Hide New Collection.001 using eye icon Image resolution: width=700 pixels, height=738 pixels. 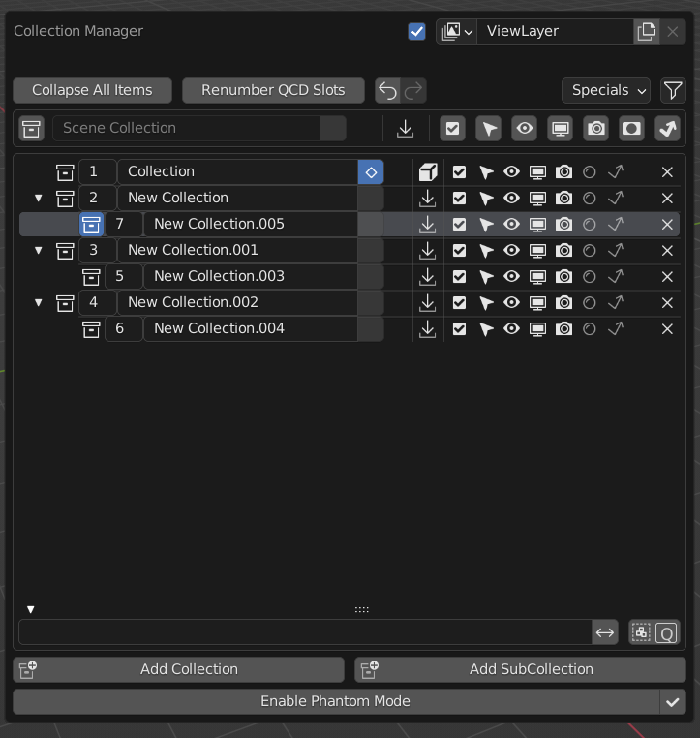click(511, 251)
